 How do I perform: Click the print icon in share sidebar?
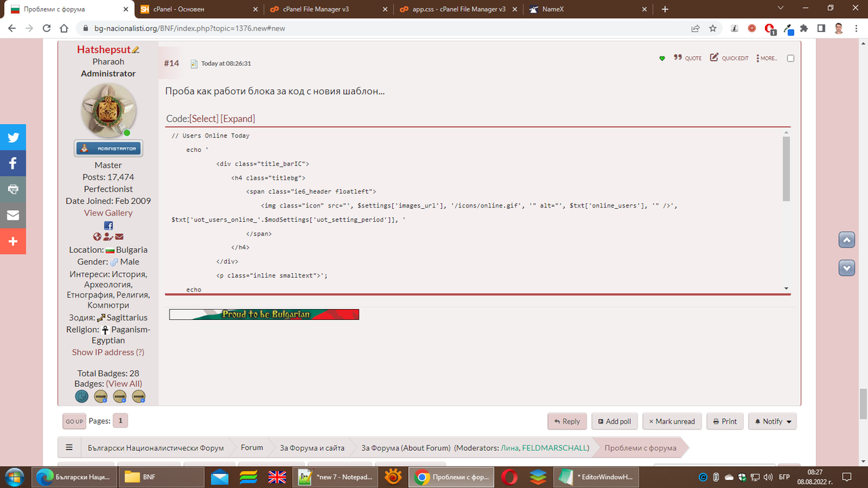click(x=13, y=189)
